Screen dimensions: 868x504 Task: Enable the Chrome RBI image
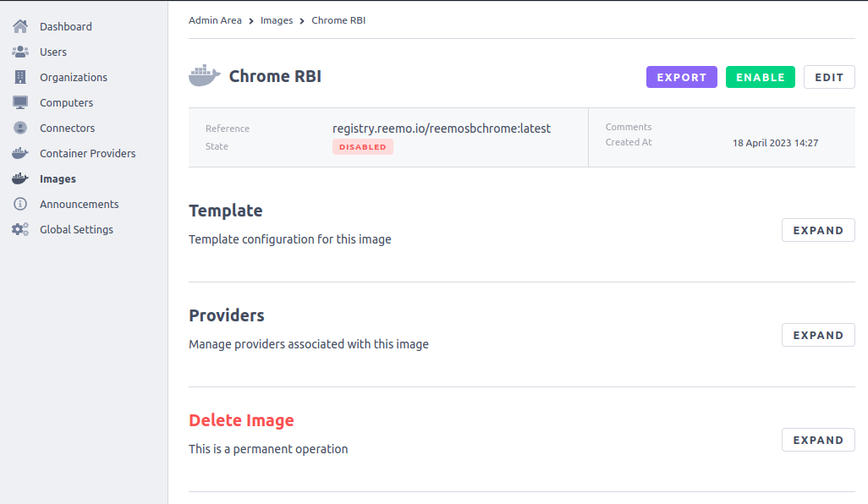760,77
